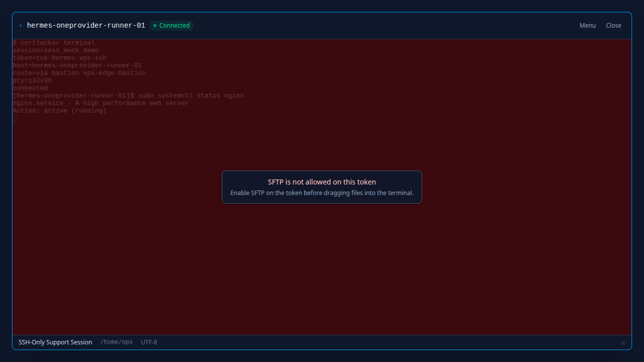The height and width of the screenshot is (362, 644).
Task: Close the terminal session with the Close button
Action: click(x=614, y=26)
